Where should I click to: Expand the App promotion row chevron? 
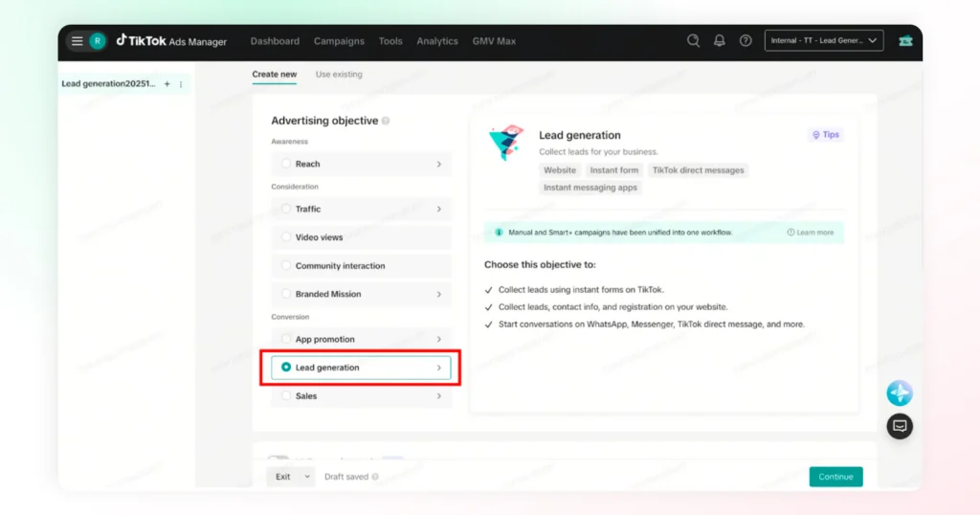tap(438, 339)
